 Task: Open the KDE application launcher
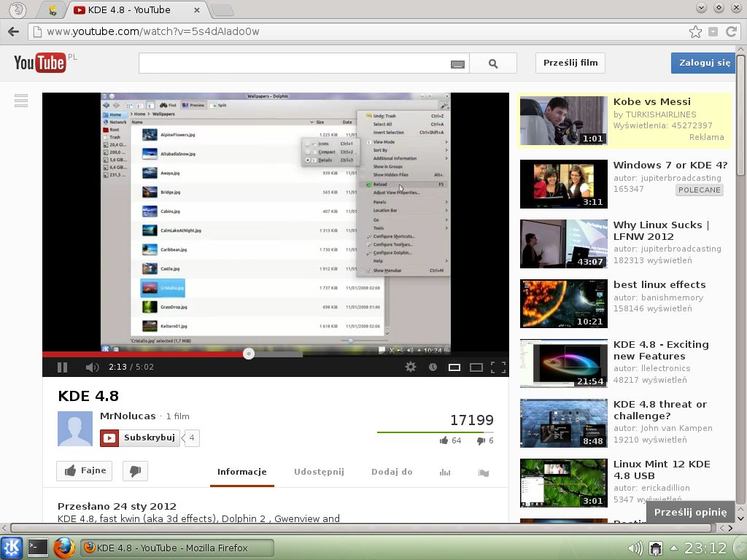(12, 548)
